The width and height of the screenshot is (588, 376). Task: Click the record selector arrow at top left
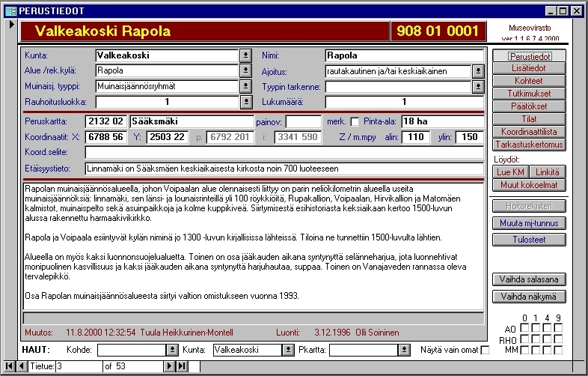tap(10, 25)
